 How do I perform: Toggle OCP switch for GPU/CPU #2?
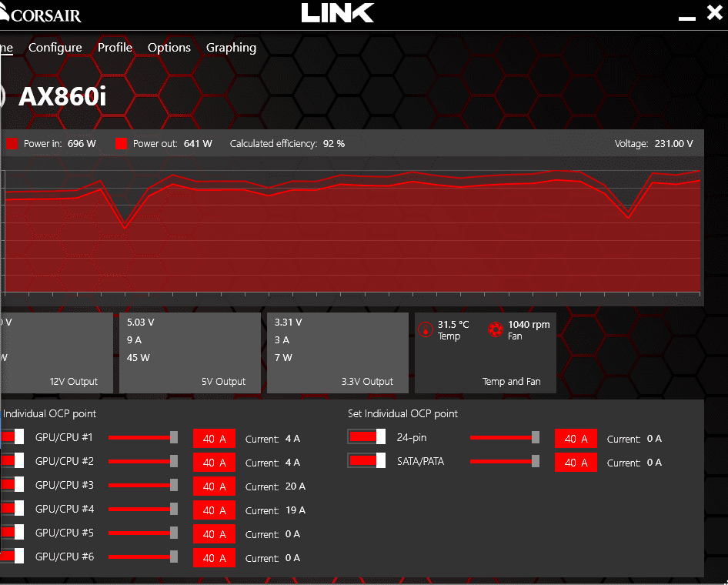point(12,460)
